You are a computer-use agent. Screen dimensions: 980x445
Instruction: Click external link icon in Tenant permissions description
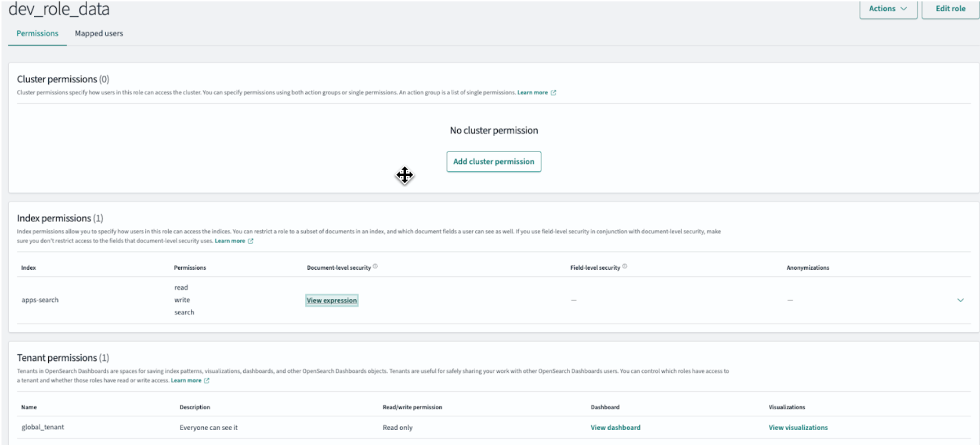tap(207, 381)
